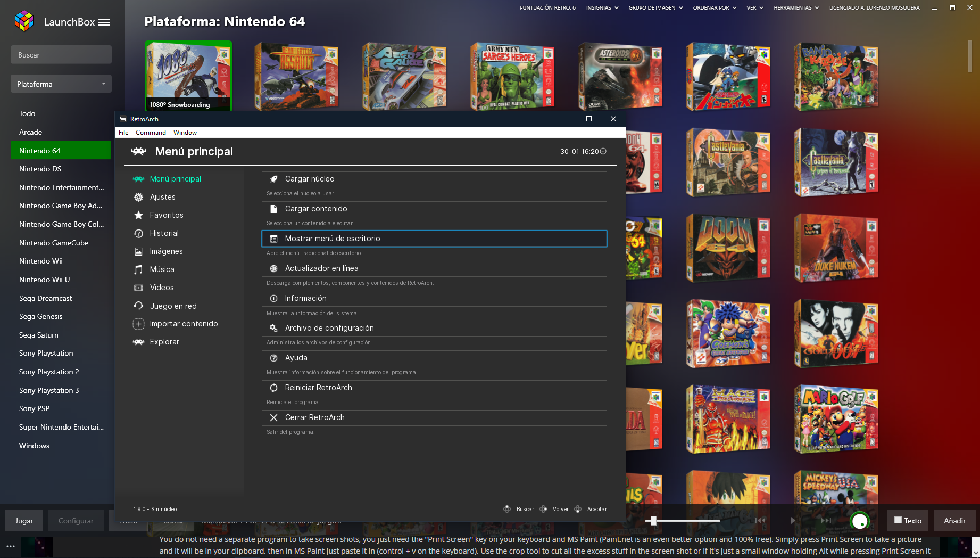Open the LaunchBox hamburger menu icon
980x558 pixels.
(x=104, y=22)
